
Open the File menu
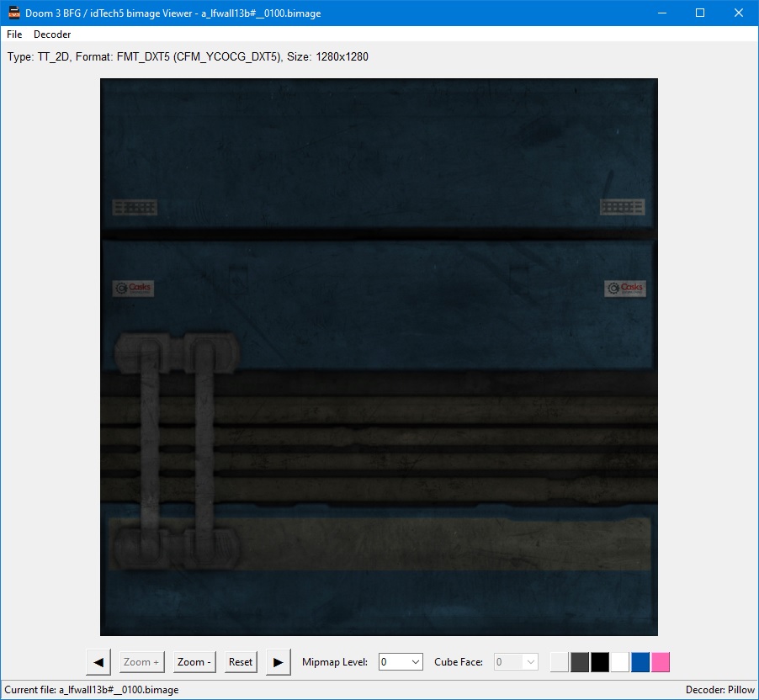[14, 34]
